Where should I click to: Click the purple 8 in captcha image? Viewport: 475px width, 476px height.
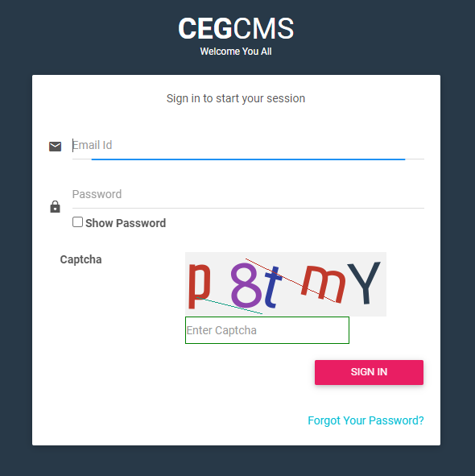point(246,284)
